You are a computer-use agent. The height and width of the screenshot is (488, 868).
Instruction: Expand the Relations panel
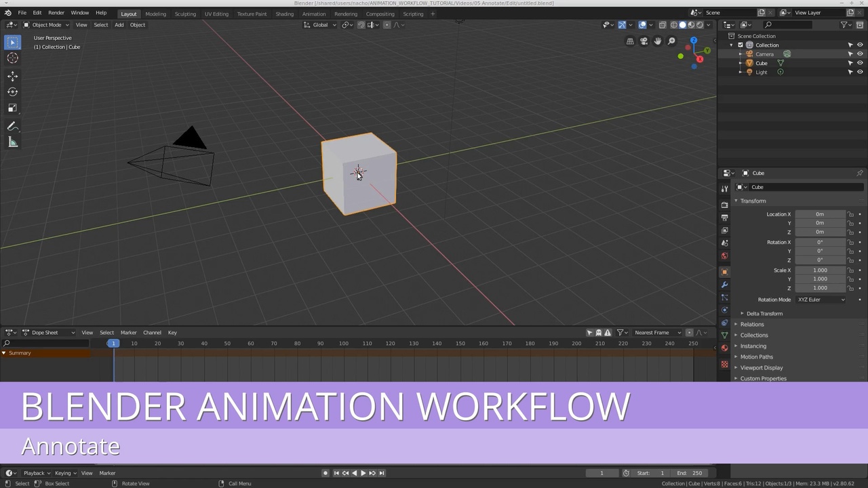click(x=751, y=325)
